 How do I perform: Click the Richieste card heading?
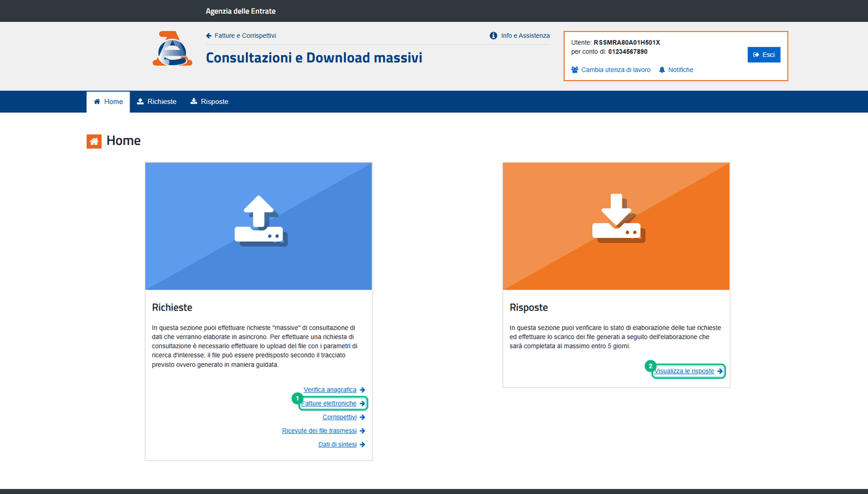coord(172,307)
